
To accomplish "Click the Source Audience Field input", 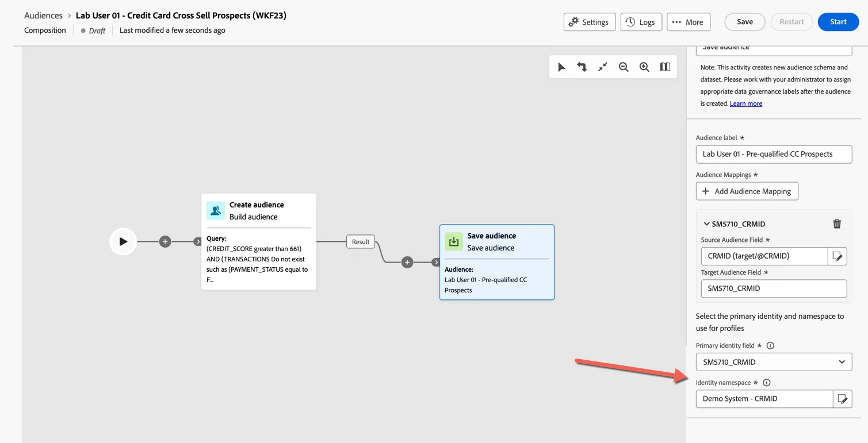I will (764, 256).
